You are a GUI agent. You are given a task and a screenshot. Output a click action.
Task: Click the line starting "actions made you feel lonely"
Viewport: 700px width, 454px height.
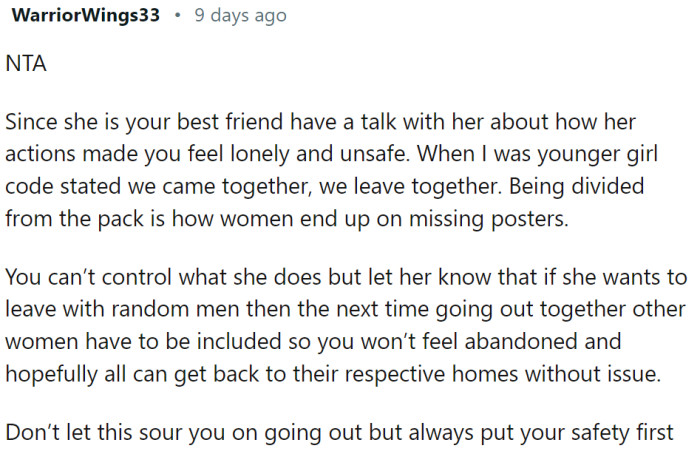point(332,154)
